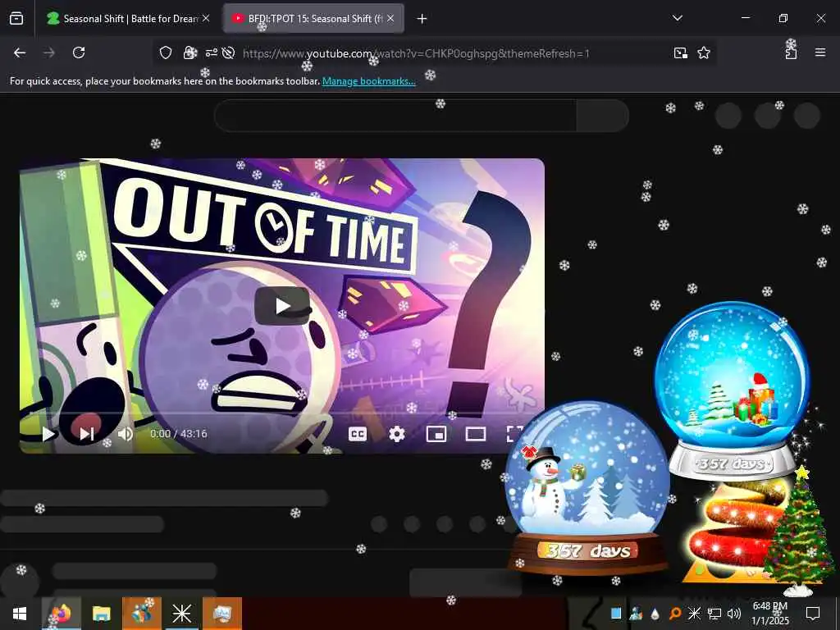Click the snowman snow globe widget
This screenshot has height=630, width=840.
(x=587, y=487)
